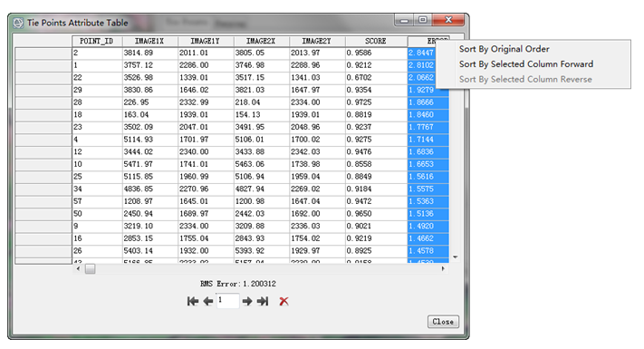Go to the previous tie point record
The width and height of the screenshot is (644, 349).
point(208,301)
